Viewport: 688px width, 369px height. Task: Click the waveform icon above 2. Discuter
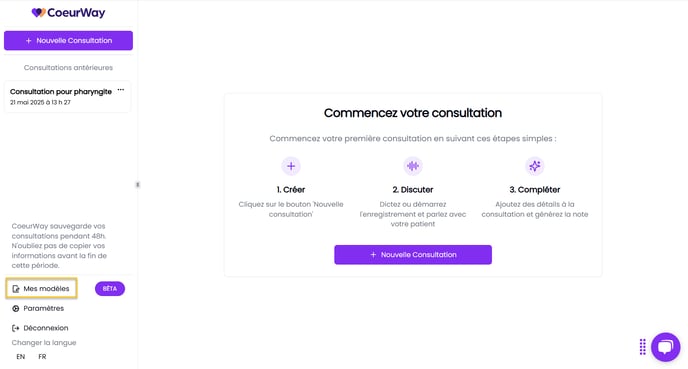pyautogui.click(x=413, y=166)
